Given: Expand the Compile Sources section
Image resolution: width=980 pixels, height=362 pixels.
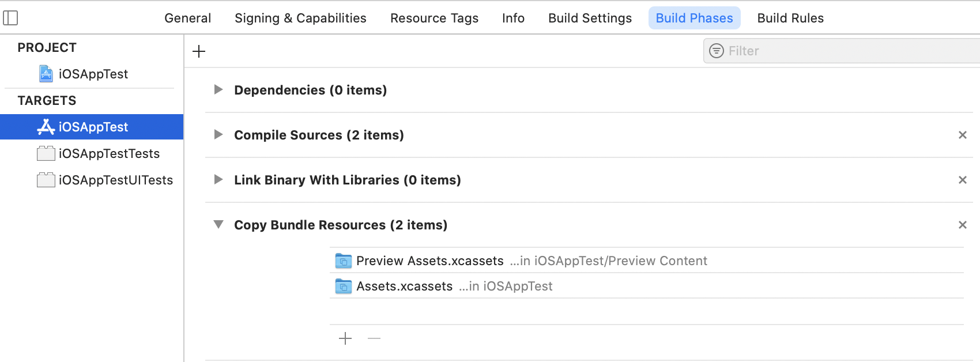Looking at the screenshot, I should coord(218,134).
